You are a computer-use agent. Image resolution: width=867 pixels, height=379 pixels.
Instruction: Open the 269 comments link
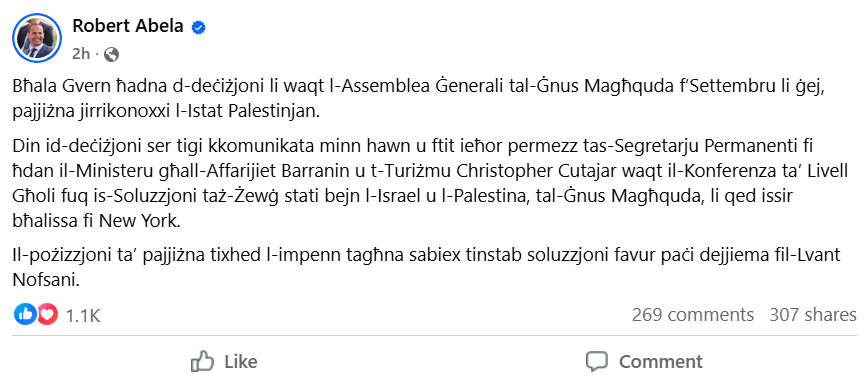tap(693, 315)
